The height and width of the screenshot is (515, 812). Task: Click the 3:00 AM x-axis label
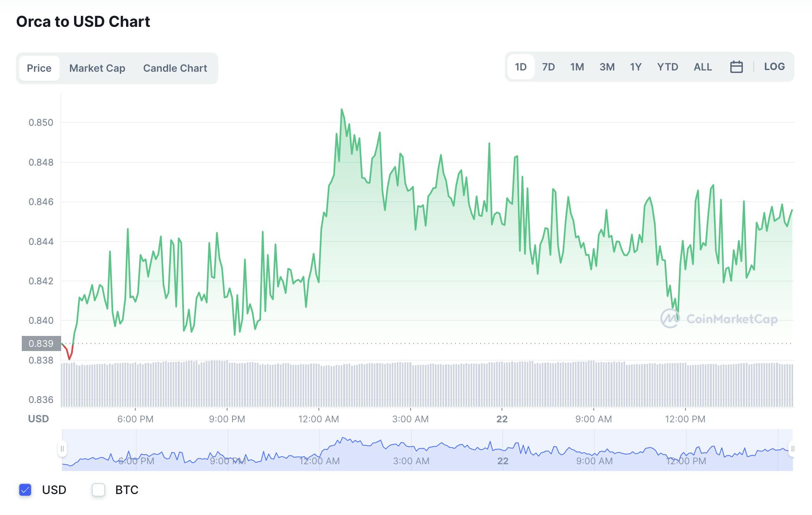click(x=410, y=419)
